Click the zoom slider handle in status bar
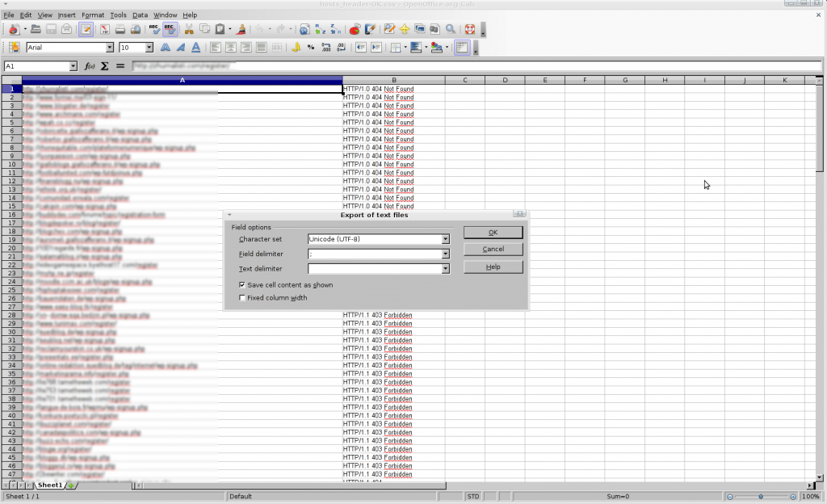The width and height of the screenshot is (827, 504). [761, 497]
